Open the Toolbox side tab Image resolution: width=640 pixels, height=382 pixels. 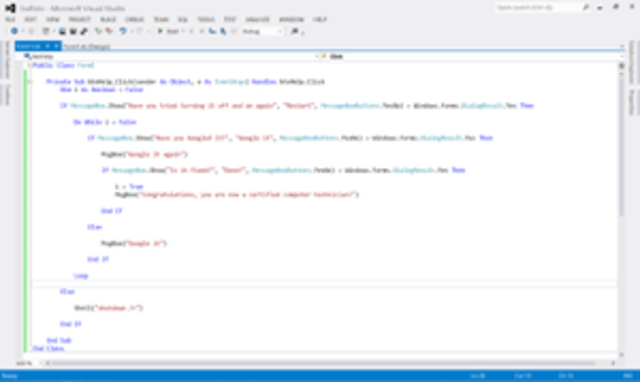[x=7, y=95]
